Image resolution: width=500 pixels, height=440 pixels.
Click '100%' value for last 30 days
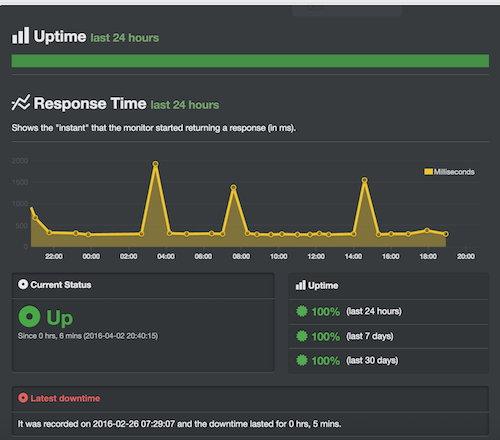pos(326,361)
